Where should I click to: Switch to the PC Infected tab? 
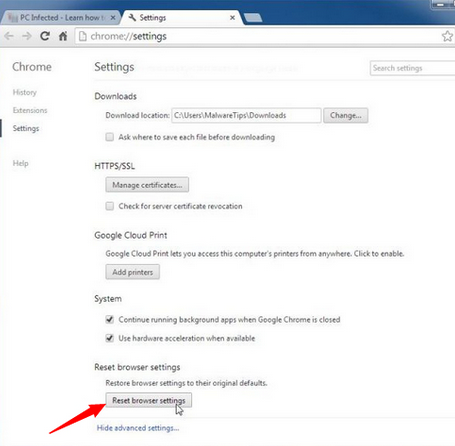60,18
